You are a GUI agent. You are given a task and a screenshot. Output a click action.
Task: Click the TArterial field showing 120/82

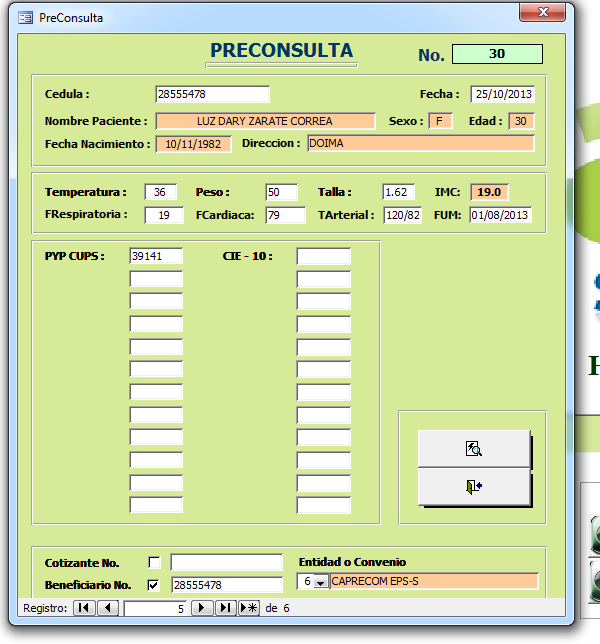(402, 215)
